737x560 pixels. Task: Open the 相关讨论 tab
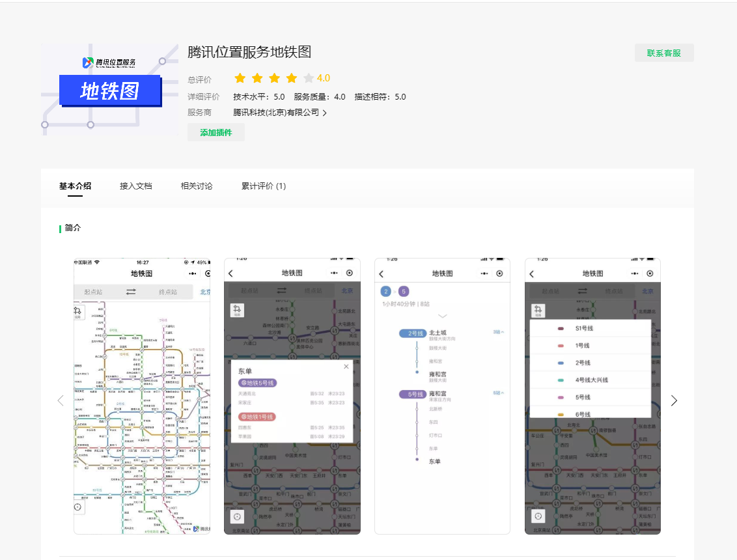(197, 186)
